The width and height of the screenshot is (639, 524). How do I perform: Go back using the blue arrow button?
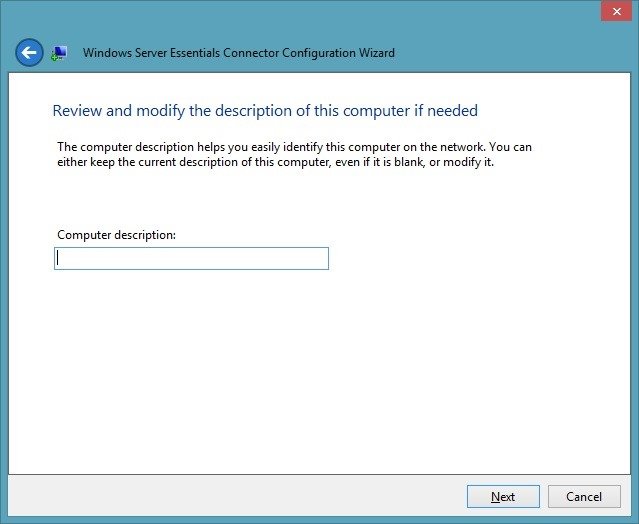(29, 53)
